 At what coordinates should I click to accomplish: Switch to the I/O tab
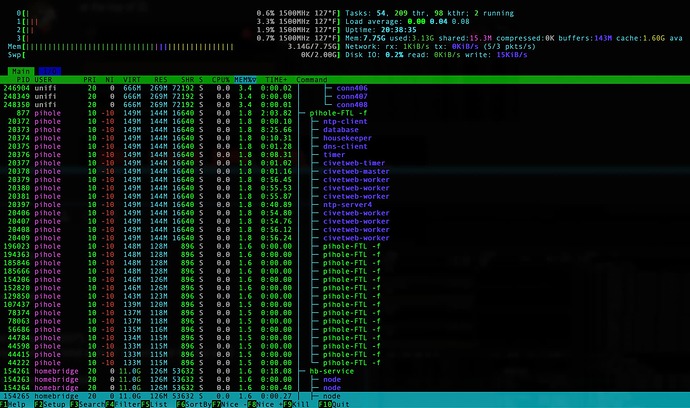pyautogui.click(x=49, y=71)
